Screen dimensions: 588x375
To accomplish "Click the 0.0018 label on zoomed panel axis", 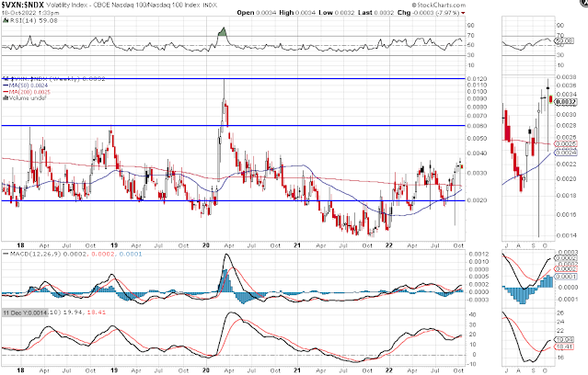I will pyautogui.click(x=566, y=196).
